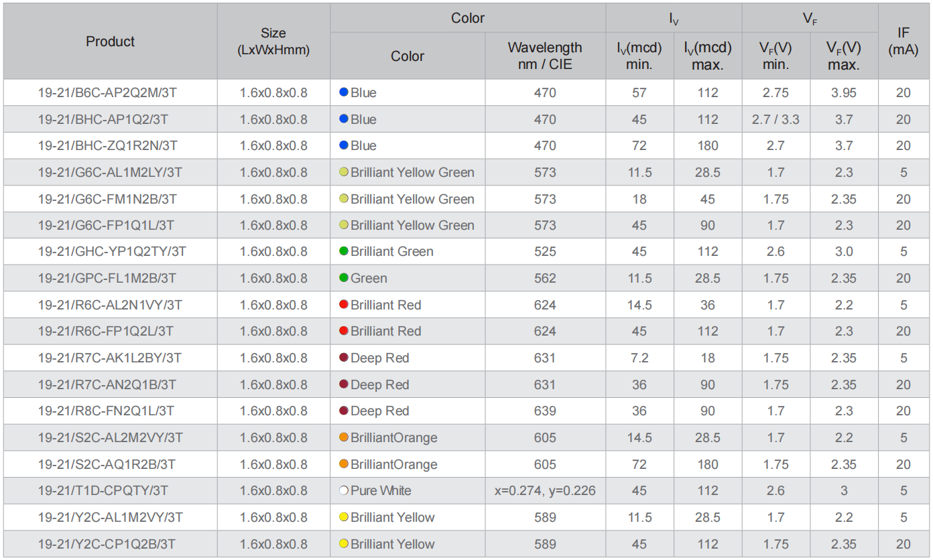933x560 pixels.
Task: Click the 2.7 / 3.3 voltage cell
Action: 775,119
